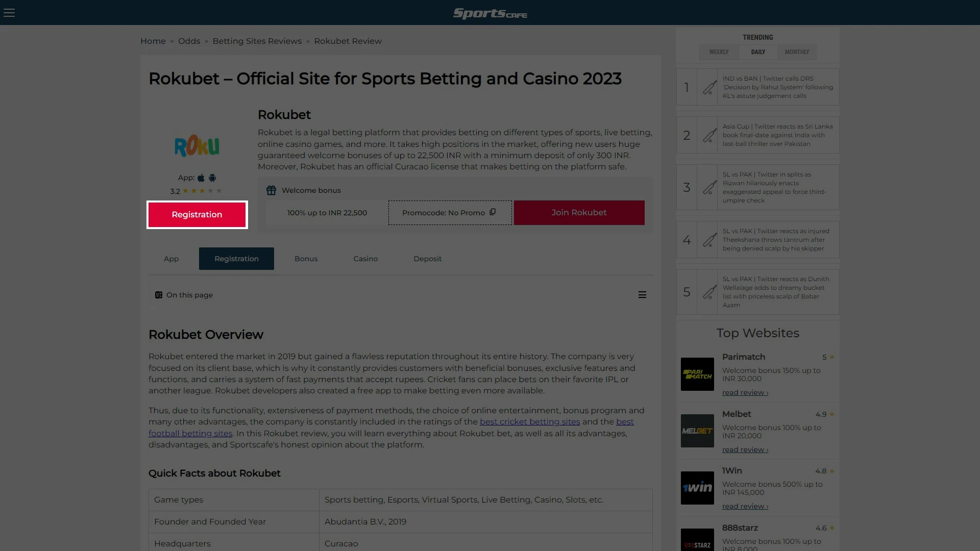Click the 1Win website title
This screenshot has width=980, height=551.
pyautogui.click(x=732, y=471)
